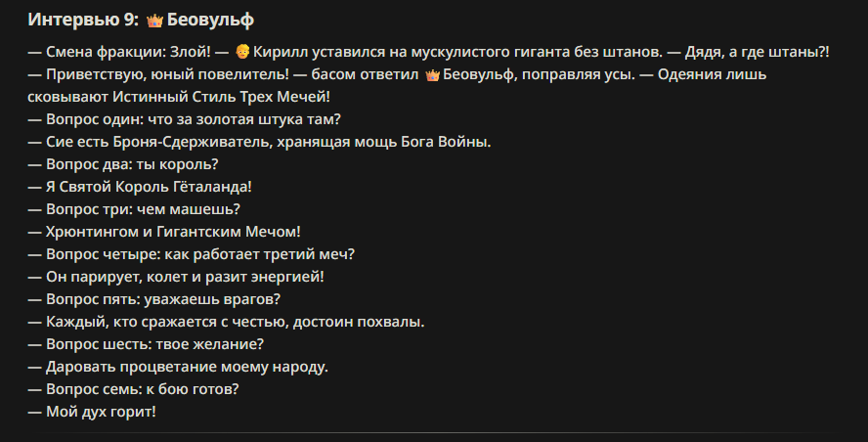868x442 pixels.
Task: Click the line Вопрос четыре about третий меч
Action: coord(191,255)
